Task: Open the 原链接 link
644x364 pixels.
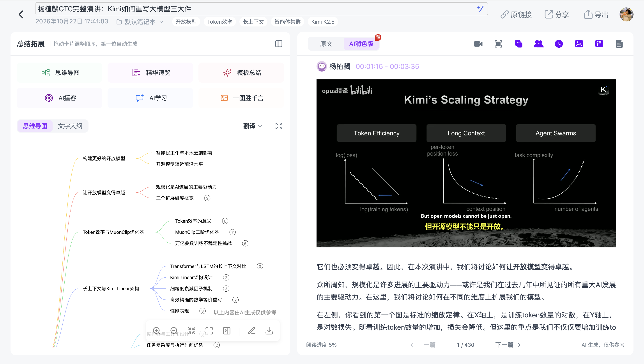Action: (516, 14)
